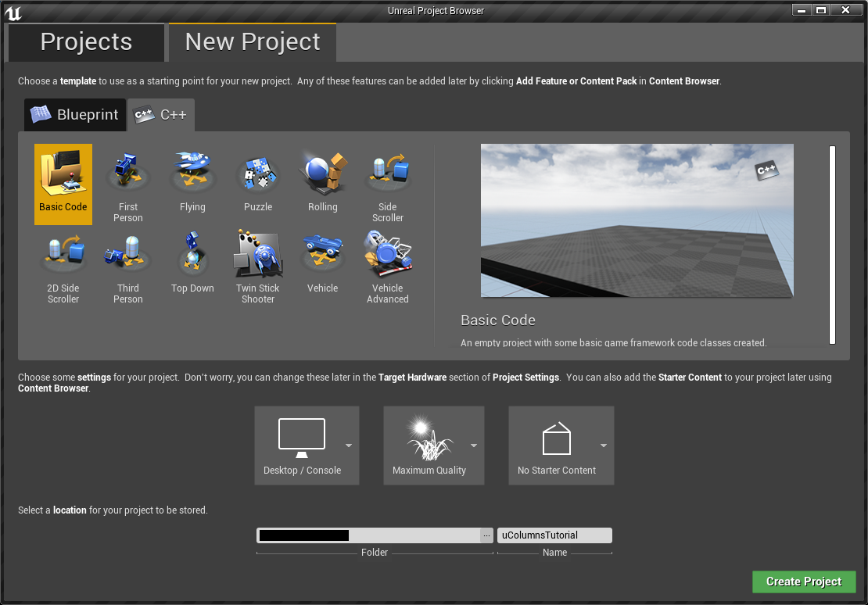Select the Vehicle template
This screenshot has width=868, height=605.
tap(323, 263)
